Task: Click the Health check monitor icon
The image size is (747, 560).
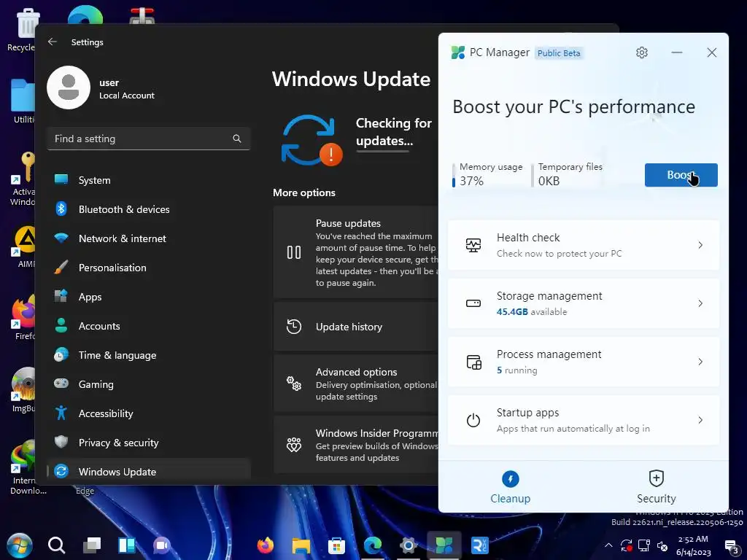Action: click(473, 245)
